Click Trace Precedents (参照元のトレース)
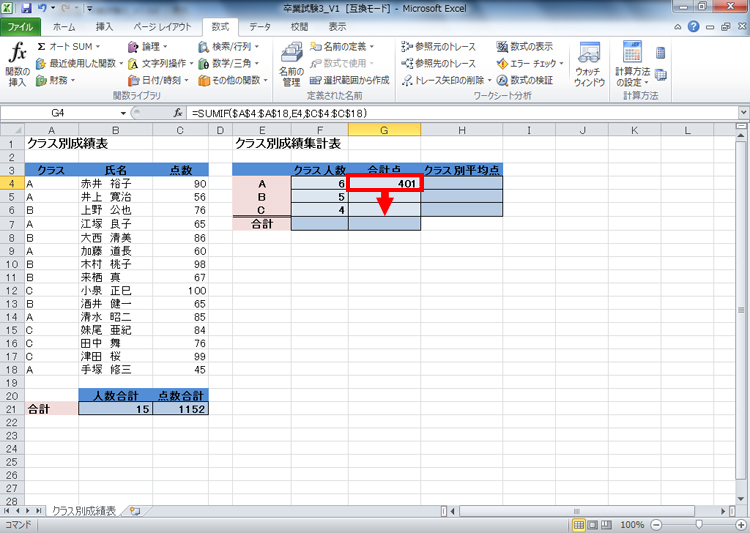750x533 pixels. point(439,46)
